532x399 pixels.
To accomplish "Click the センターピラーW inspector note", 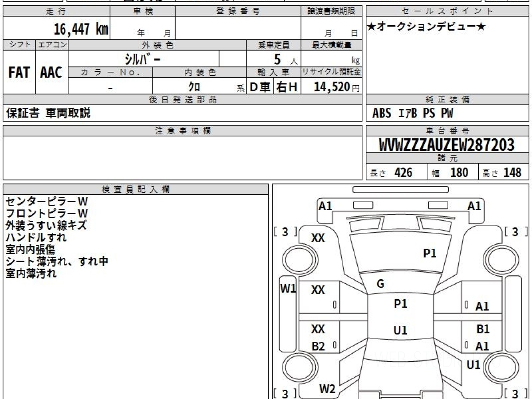I will coord(47,201).
